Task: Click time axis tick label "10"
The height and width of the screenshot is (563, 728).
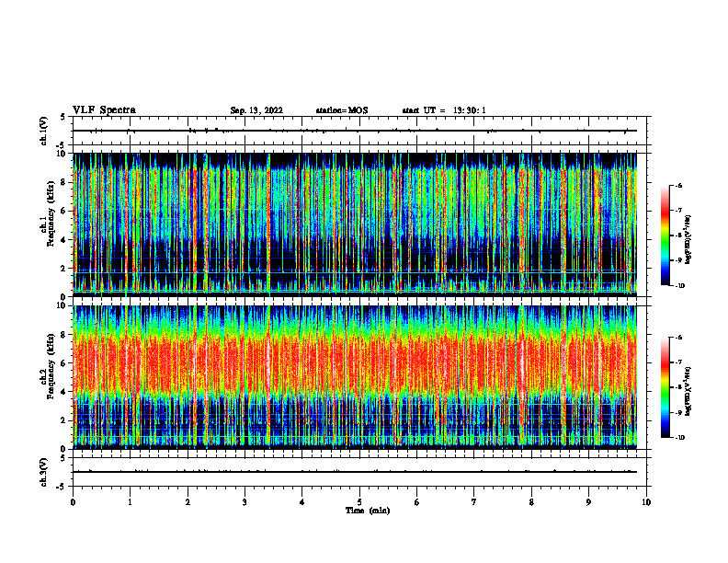Action: point(646,502)
